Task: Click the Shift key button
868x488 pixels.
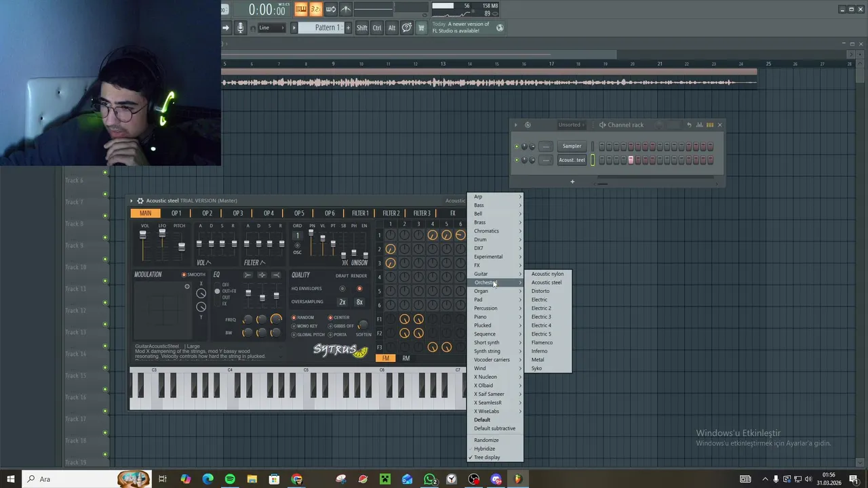Action: click(x=362, y=28)
